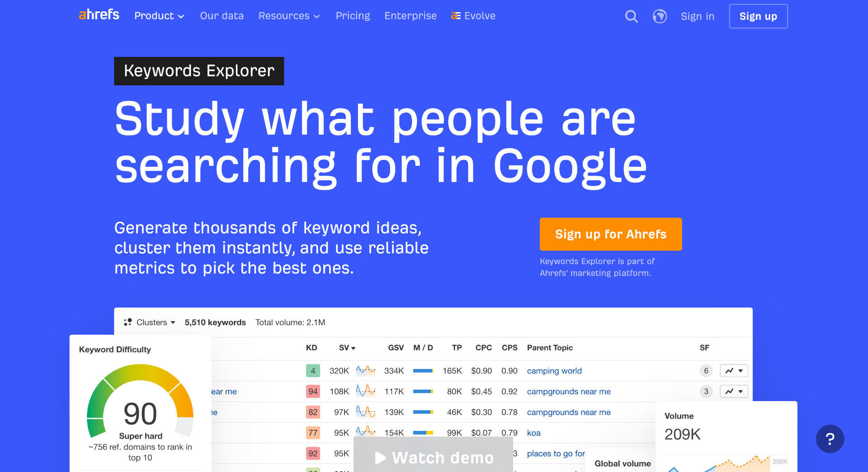The height and width of the screenshot is (472, 868).
Task: Click the 165K TP value
Action: [x=452, y=371]
